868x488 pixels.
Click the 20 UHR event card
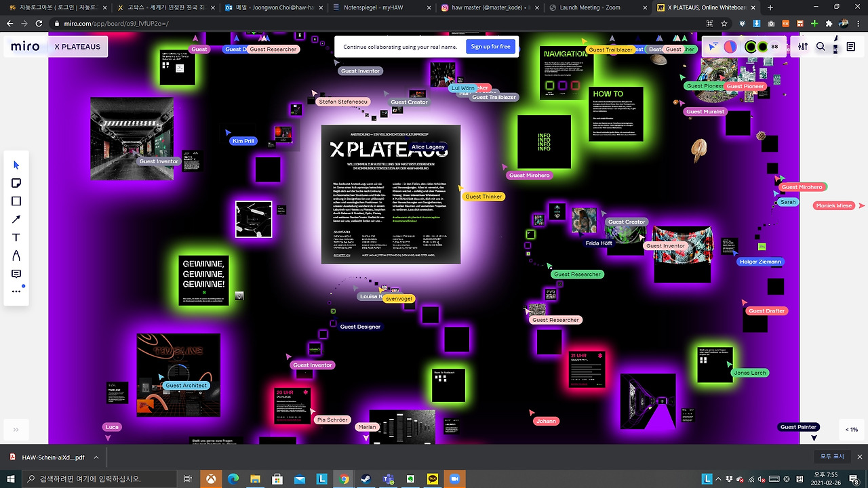click(x=292, y=406)
